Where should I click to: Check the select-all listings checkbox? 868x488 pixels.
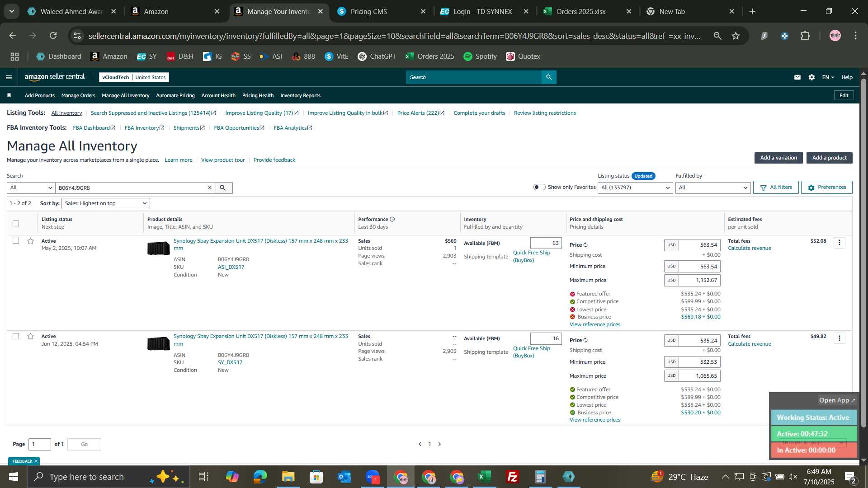point(16,223)
